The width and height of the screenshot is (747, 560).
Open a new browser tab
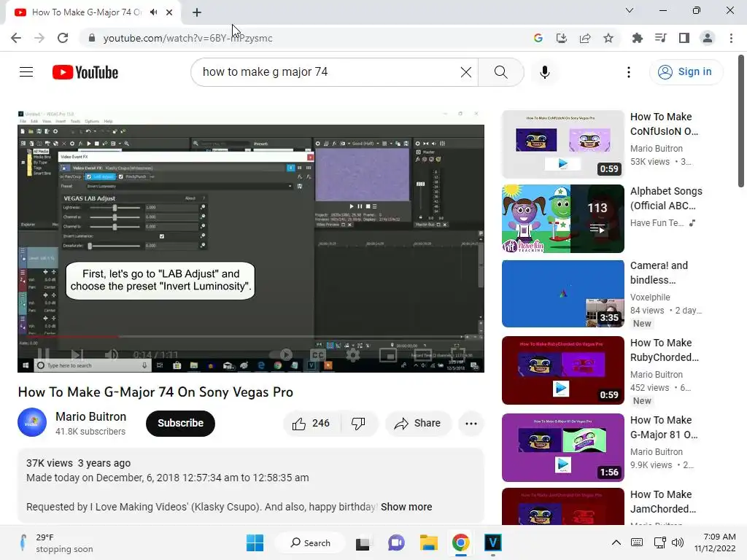coord(197,12)
